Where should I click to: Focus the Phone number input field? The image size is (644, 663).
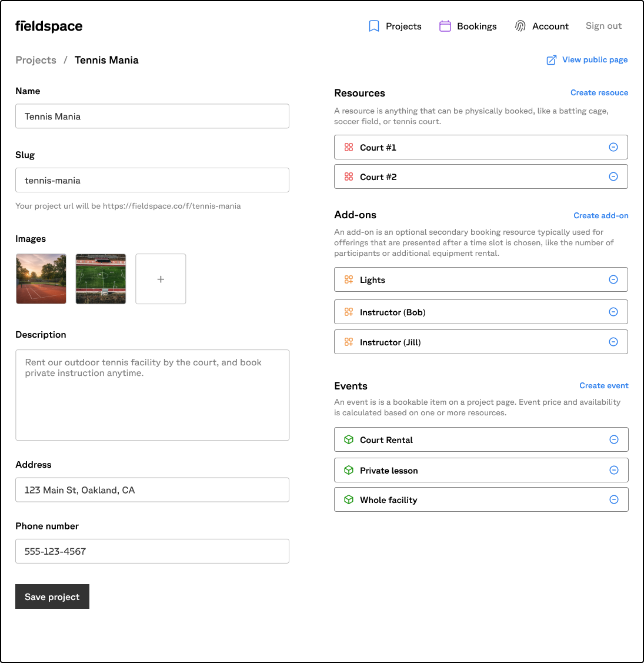point(152,551)
